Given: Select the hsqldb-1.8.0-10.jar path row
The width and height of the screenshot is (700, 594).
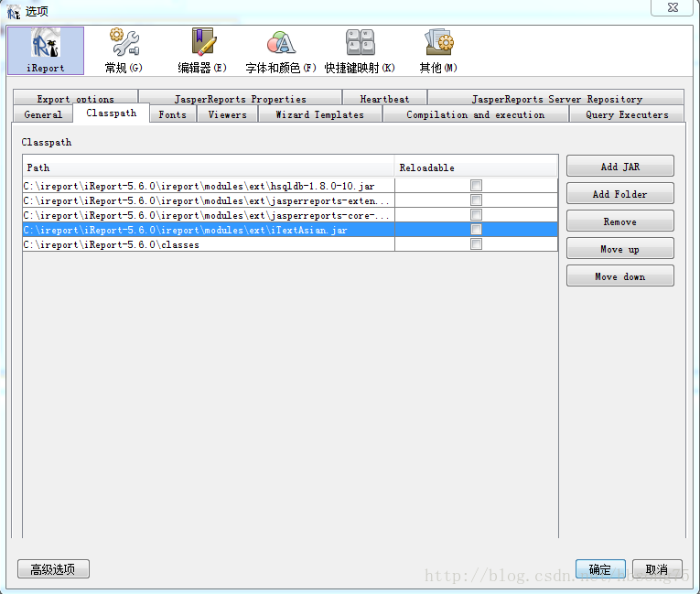Looking at the screenshot, I should click(x=209, y=186).
